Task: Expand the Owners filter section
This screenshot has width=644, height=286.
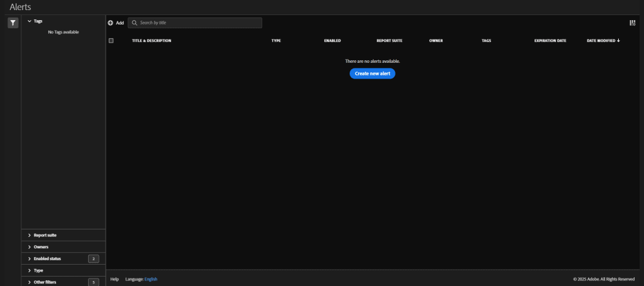Action: 64,247
